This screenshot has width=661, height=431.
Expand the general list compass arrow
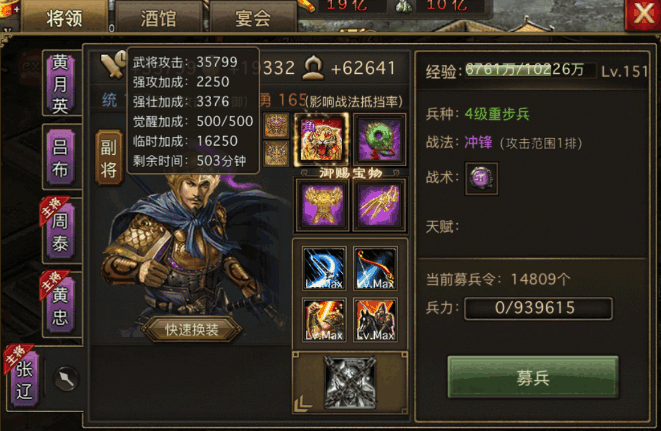[x=66, y=379]
